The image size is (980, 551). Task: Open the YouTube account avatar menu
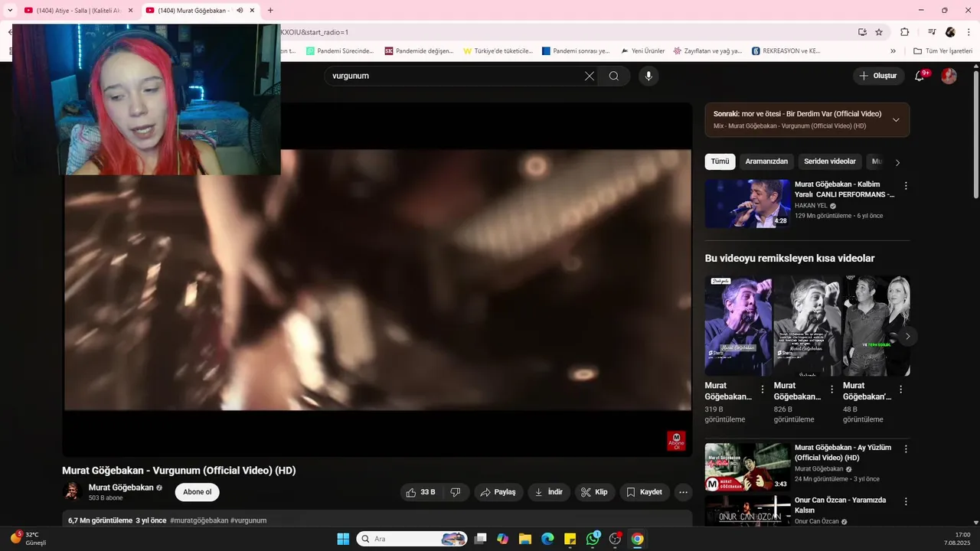tap(949, 76)
